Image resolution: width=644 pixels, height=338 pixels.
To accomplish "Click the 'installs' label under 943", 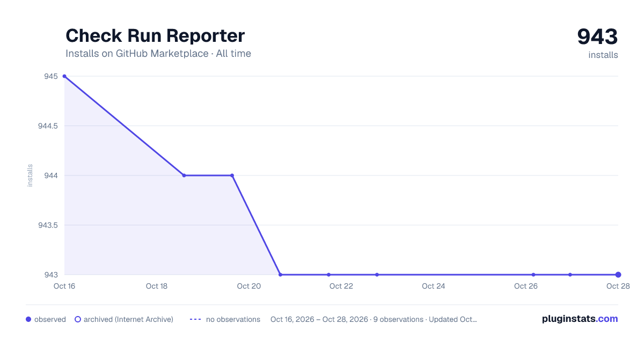I will pyautogui.click(x=603, y=55).
